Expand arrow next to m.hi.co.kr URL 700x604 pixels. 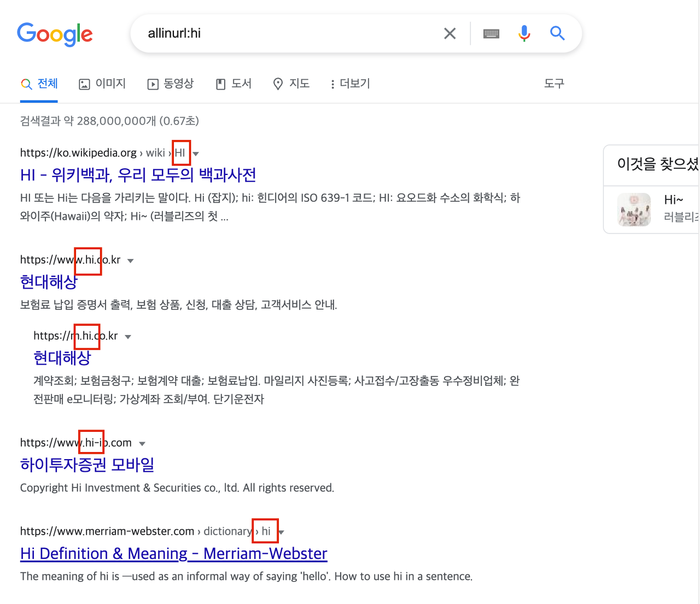(x=128, y=337)
